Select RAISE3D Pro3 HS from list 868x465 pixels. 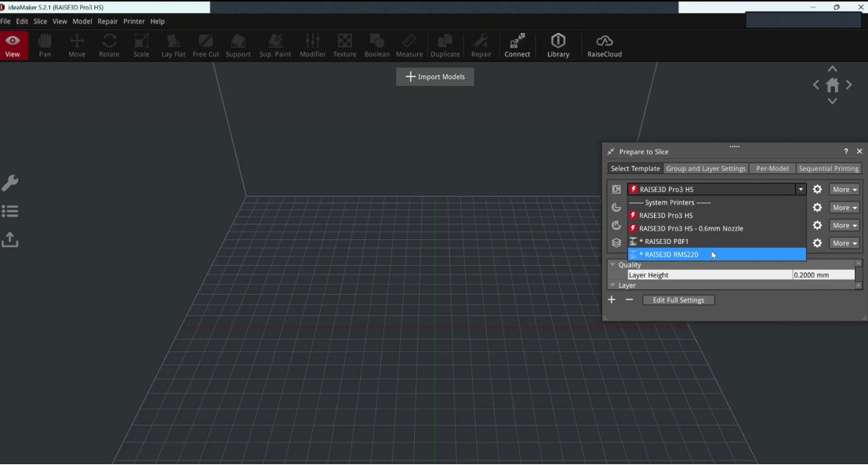point(717,216)
